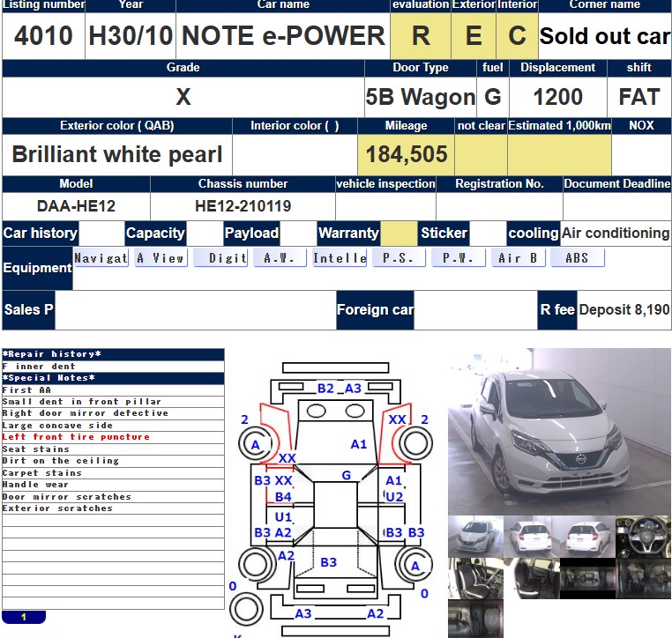672x638 pixels.
Task: Click the displacement value 1200
Action: coord(558,97)
